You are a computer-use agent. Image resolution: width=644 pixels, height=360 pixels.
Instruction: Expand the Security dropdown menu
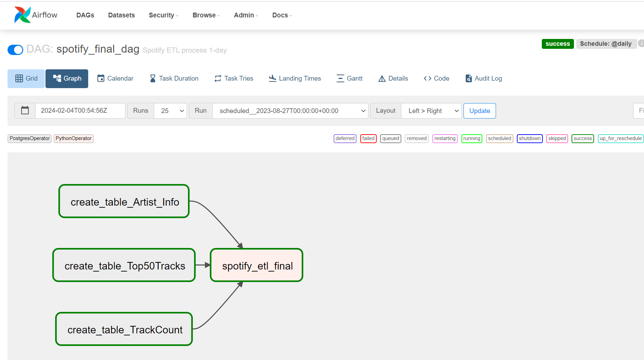[x=164, y=15]
